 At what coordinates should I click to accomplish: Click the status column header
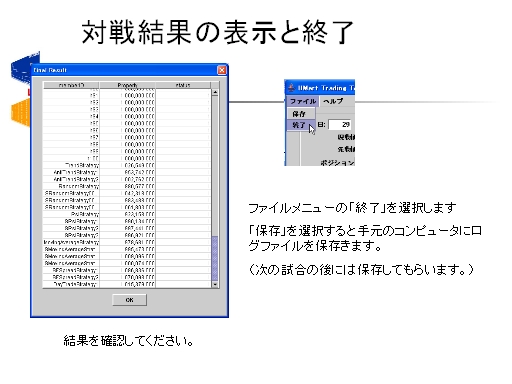183,85
